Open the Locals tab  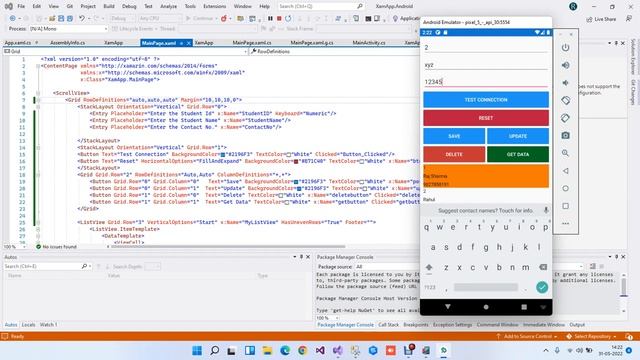point(28,325)
